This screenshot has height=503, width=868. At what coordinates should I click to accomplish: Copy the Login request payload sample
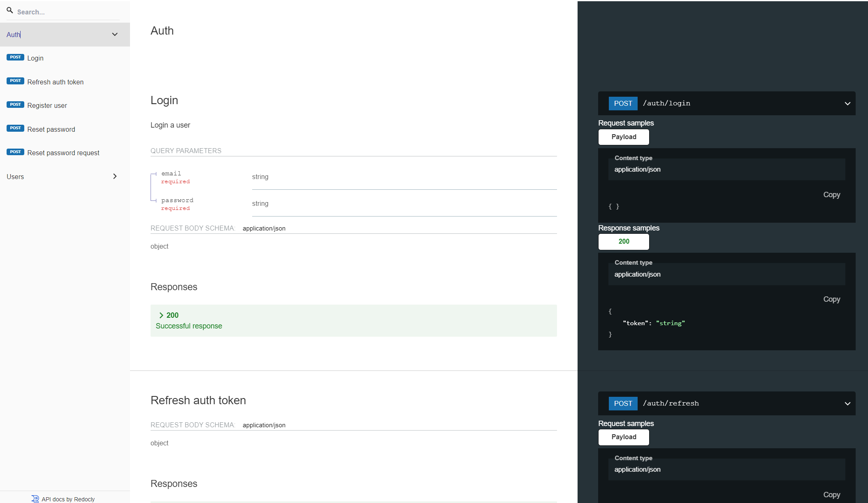831,195
